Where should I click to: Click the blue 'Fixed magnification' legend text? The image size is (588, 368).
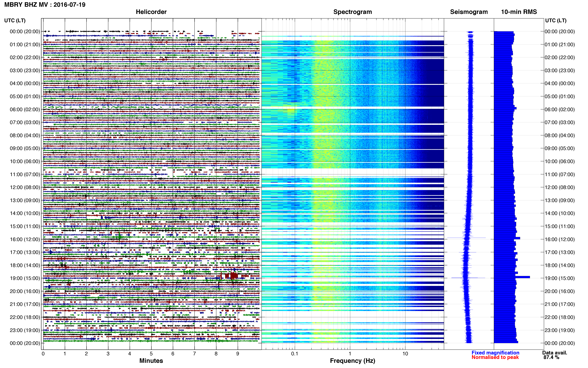click(x=495, y=353)
